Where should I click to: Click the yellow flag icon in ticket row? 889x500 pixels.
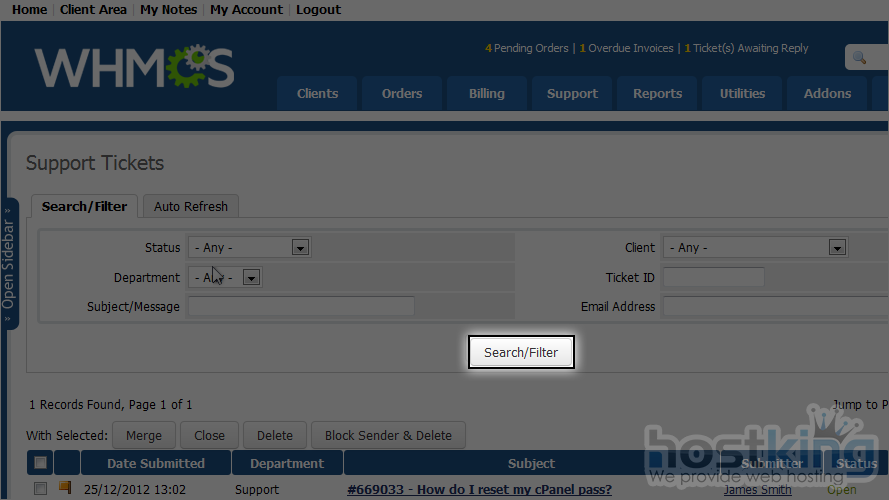pyautogui.click(x=66, y=488)
